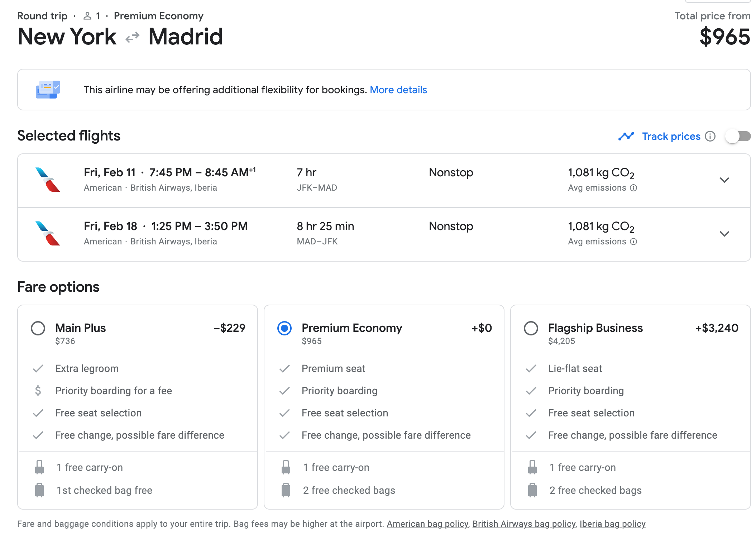Image resolution: width=756 pixels, height=544 pixels.
Task: Click the flexible booking ticket icon
Action: [x=48, y=90]
